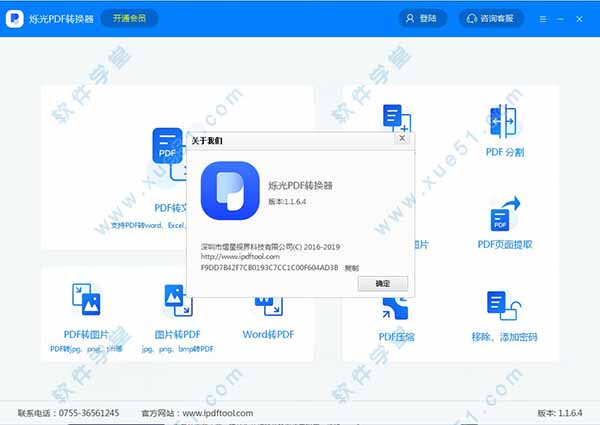The height and width of the screenshot is (425, 600).
Task: Open the PDF转图片 tool icon
Action: (86, 301)
